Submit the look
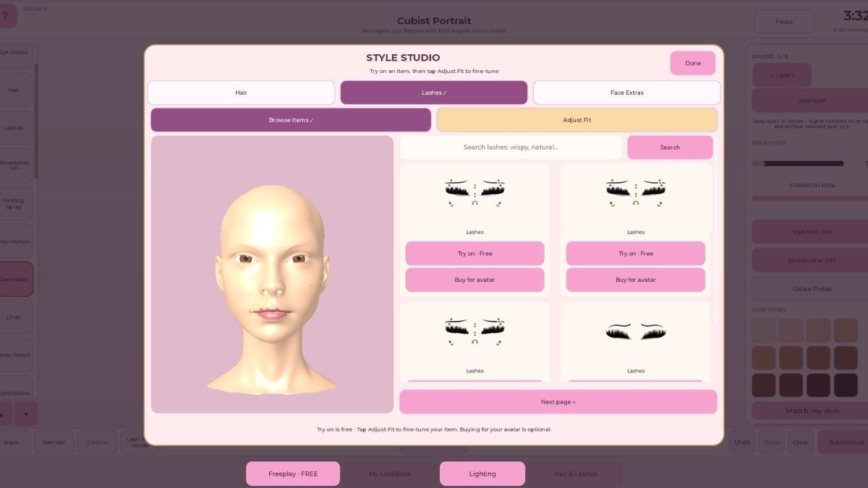Image resolution: width=868 pixels, height=488 pixels. [x=843, y=442]
